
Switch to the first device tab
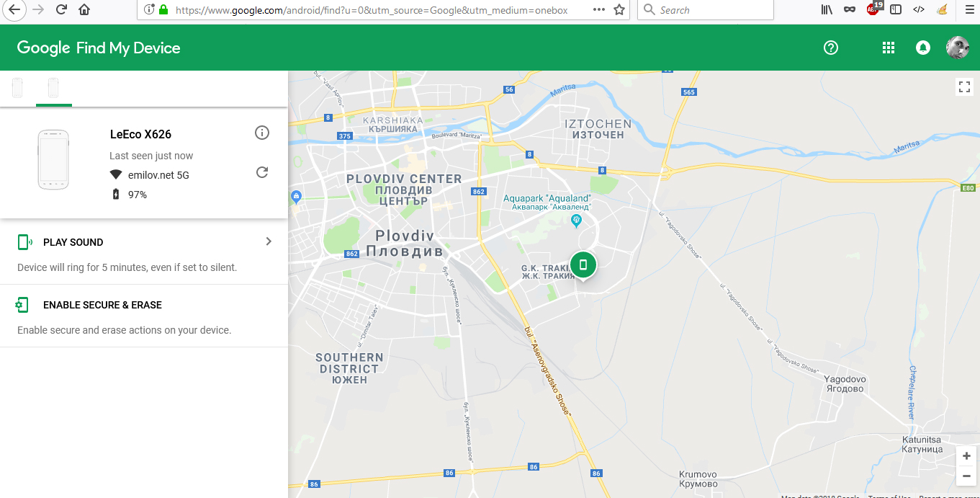point(18,88)
